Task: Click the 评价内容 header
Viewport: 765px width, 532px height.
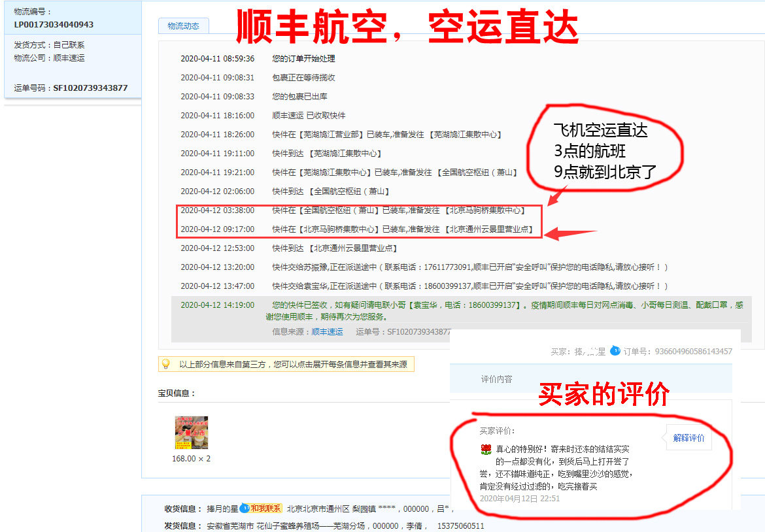Action: [x=497, y=379]
